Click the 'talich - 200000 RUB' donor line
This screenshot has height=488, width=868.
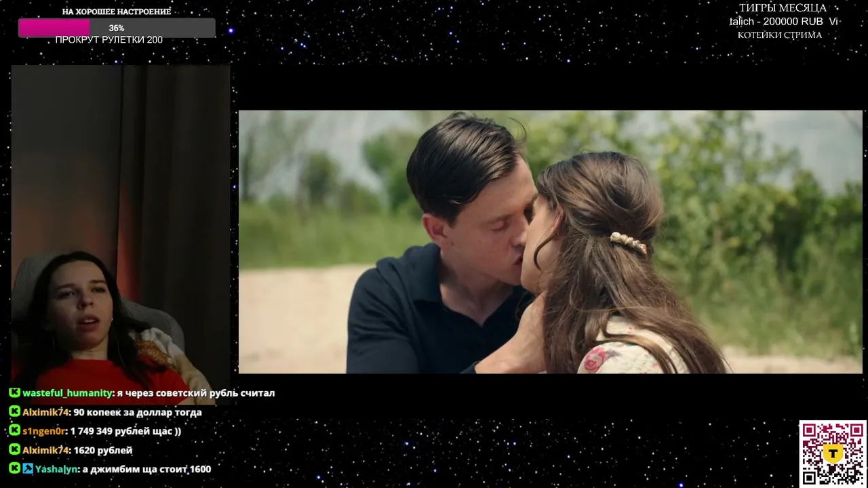click(x=776, y=22)
